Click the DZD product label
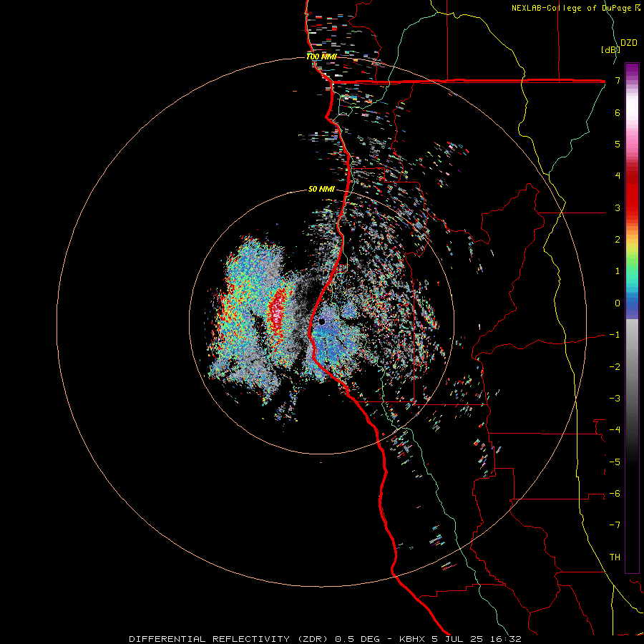644x644 pixels. coord(628,43)
